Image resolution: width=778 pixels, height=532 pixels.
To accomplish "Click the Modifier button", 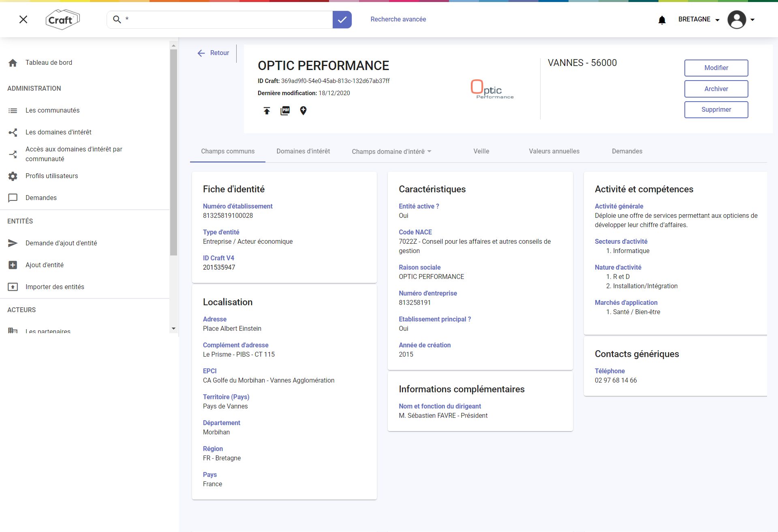I will point(716,68).
